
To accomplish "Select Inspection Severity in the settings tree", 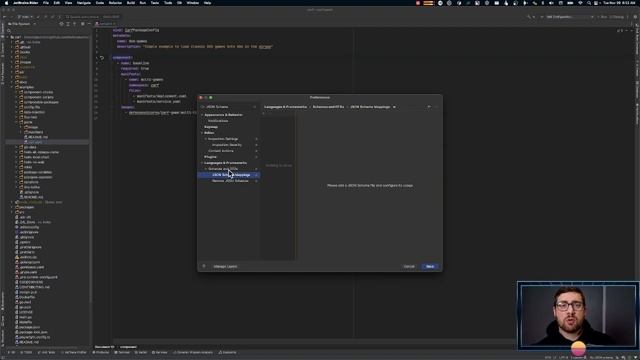I will (x=227, y=145).
